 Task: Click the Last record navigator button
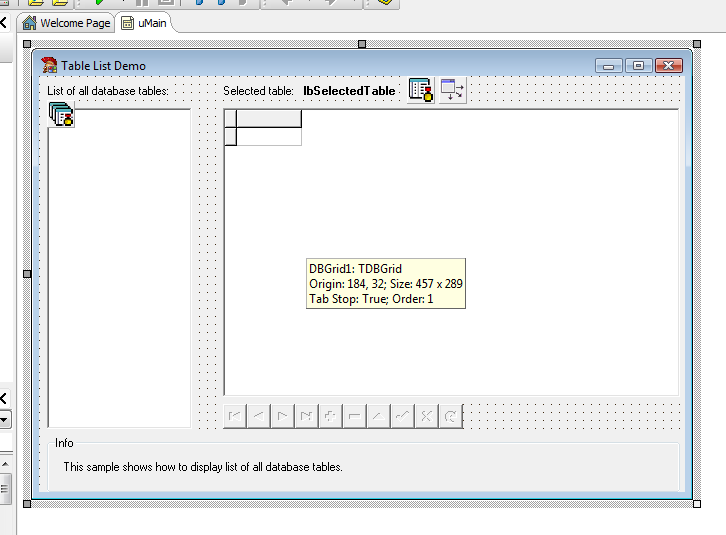coord(307,416)
